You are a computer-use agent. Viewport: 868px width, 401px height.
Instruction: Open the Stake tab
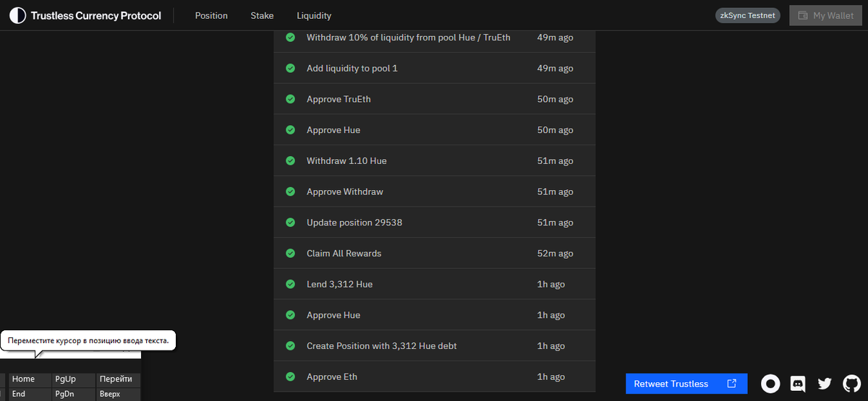click(x=262, y=15)
